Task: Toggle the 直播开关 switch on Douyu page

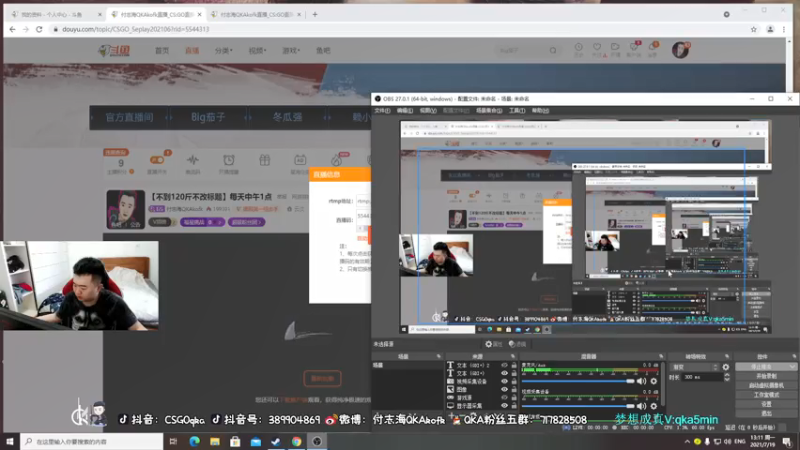Action: pyautogui.click(x=157, y=160)
